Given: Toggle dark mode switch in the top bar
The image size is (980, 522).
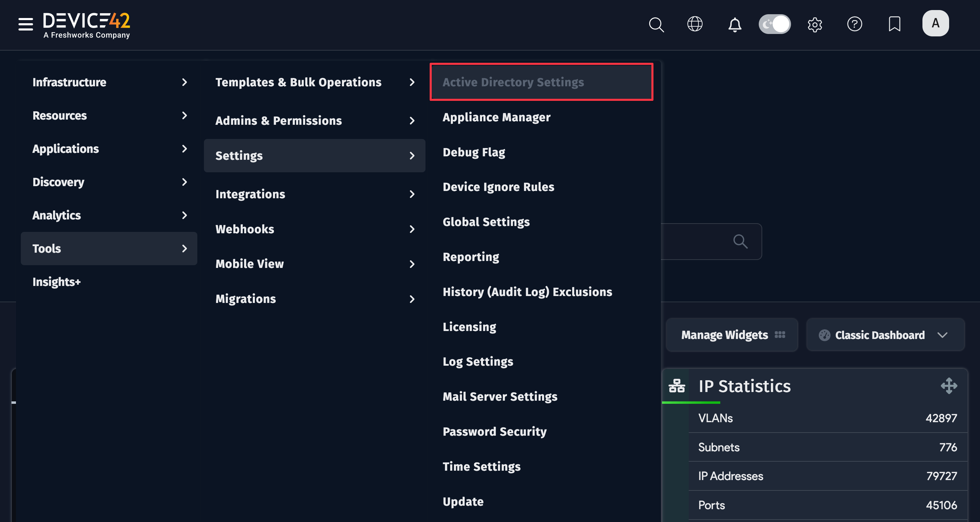Looking at the screenshot, I should (774, 24).
